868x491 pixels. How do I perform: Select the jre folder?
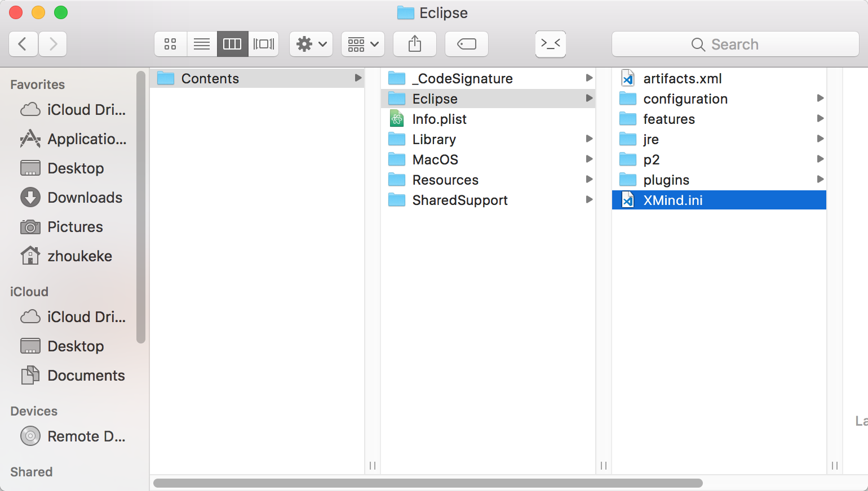point(719,139)
